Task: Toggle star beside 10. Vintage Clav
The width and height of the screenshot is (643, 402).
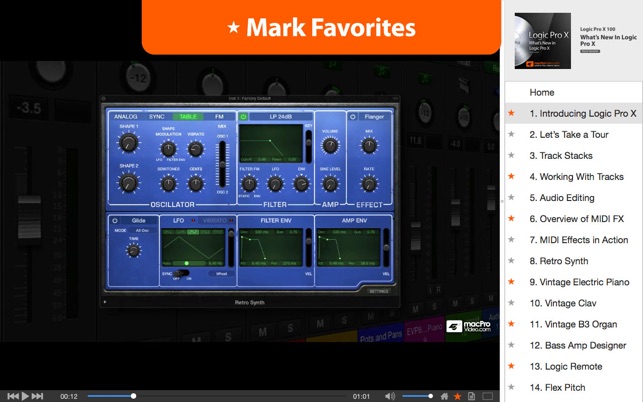Action: [x=511, y=303]
